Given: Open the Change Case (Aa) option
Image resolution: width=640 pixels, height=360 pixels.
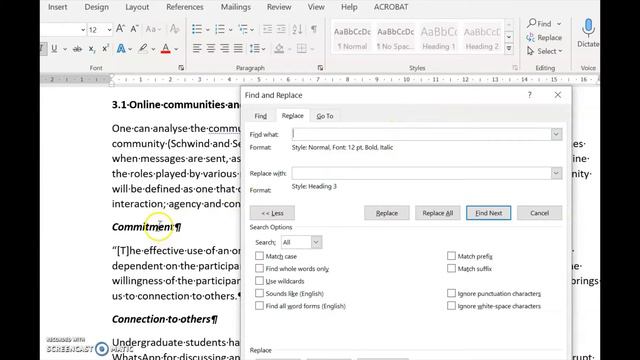Looking at the screenshot, I should [x=153, y=29].
